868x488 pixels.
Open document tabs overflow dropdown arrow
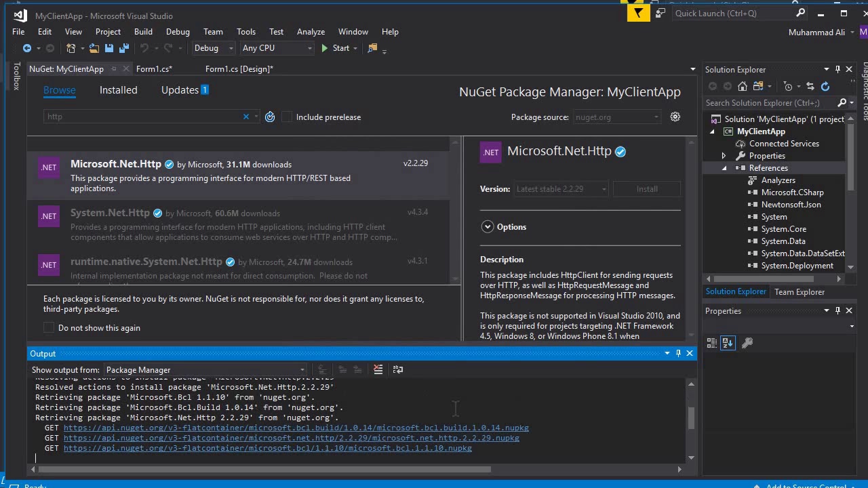click(x=692, y=69)
